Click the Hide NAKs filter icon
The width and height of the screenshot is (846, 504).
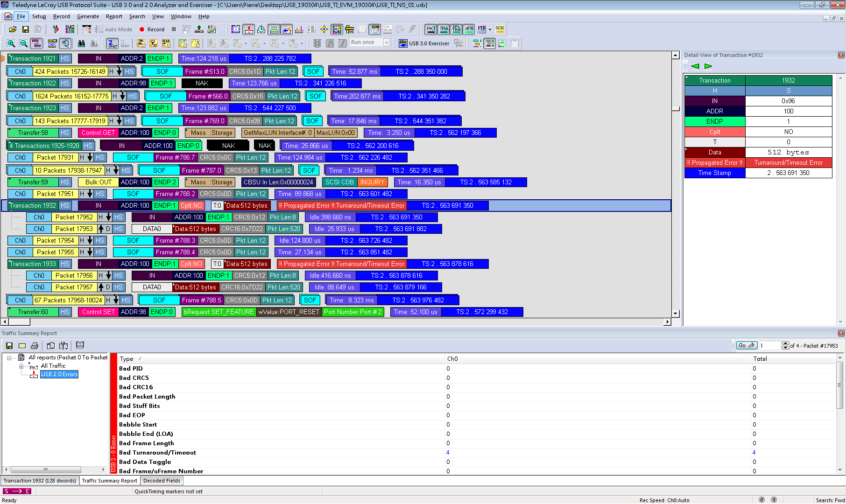click(166, 43)
